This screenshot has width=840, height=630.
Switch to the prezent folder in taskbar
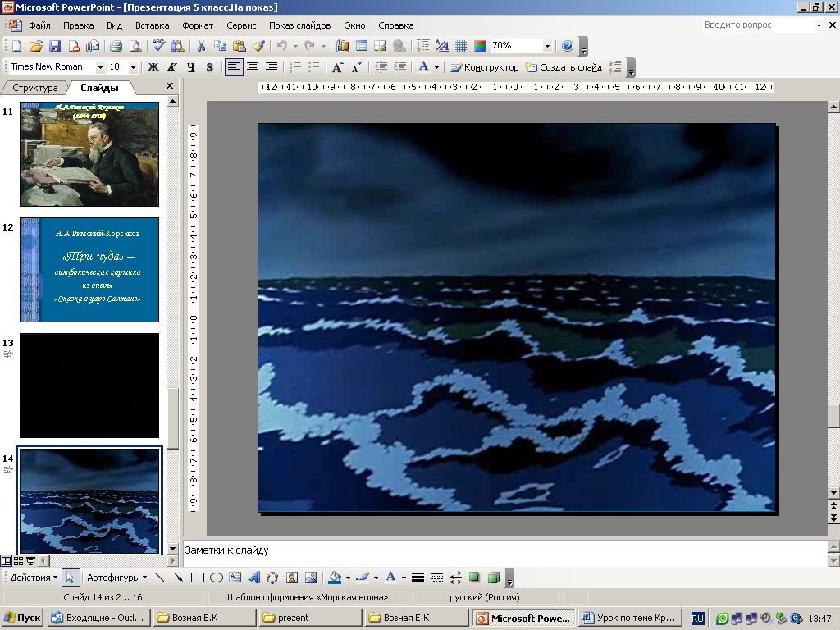click(x=310, y=618)
